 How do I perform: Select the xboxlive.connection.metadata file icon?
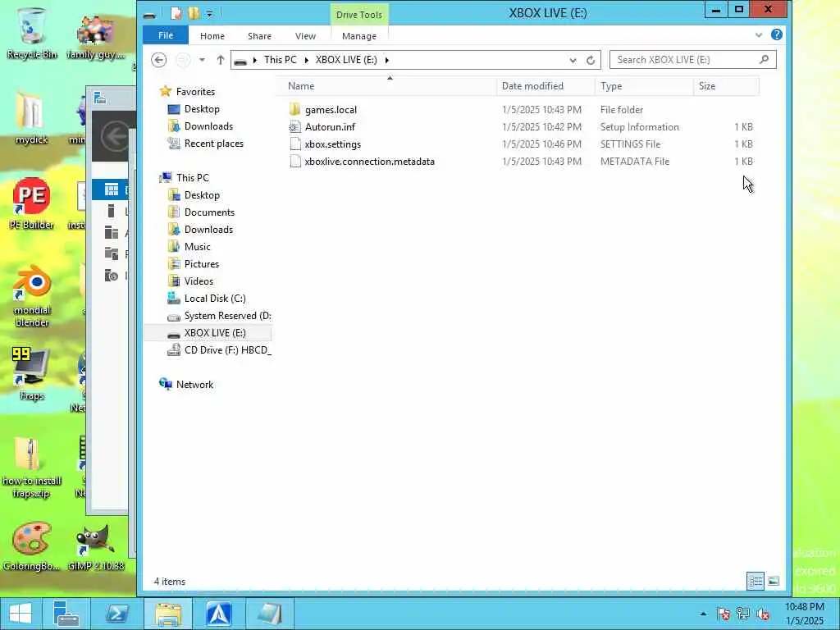tap(294, 162)
